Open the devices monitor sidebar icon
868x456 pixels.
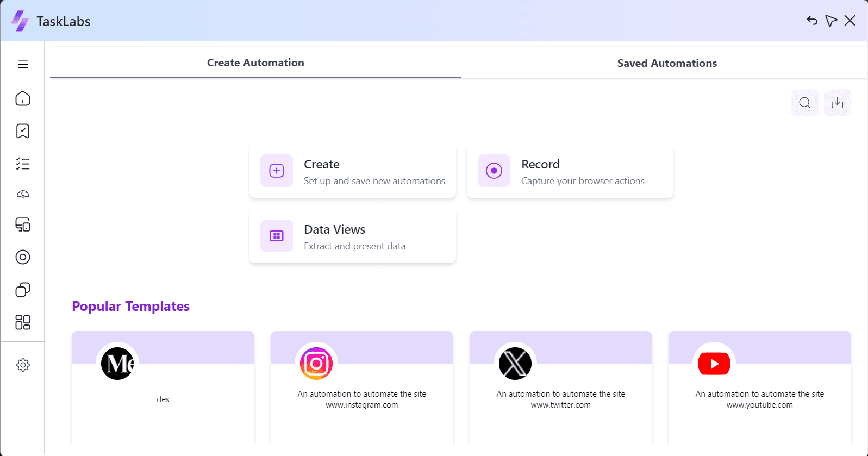(23, 224)
